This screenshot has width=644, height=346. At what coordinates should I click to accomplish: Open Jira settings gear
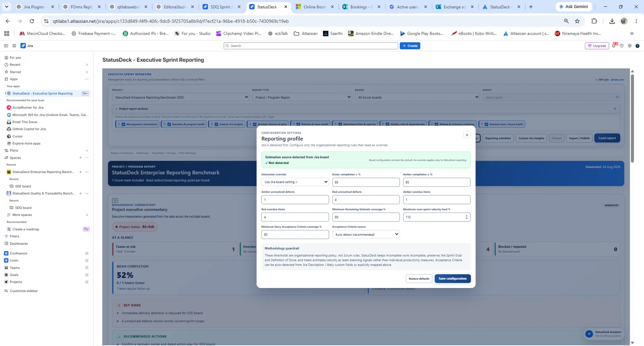click(630, 46)
